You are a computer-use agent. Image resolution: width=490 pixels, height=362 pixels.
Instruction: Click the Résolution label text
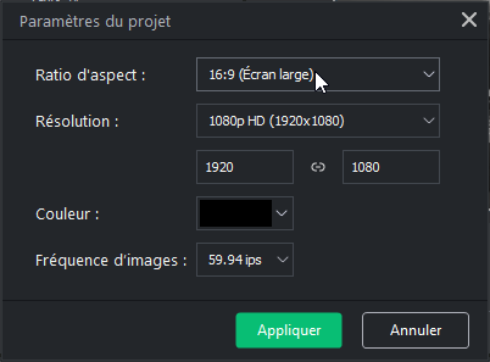77,121
